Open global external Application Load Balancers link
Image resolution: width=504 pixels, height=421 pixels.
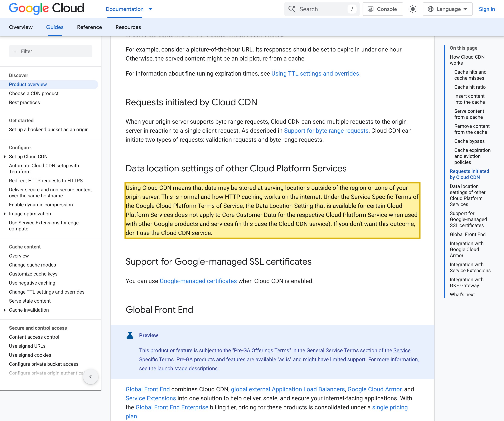pyautogui.click(x=288, y=389)
